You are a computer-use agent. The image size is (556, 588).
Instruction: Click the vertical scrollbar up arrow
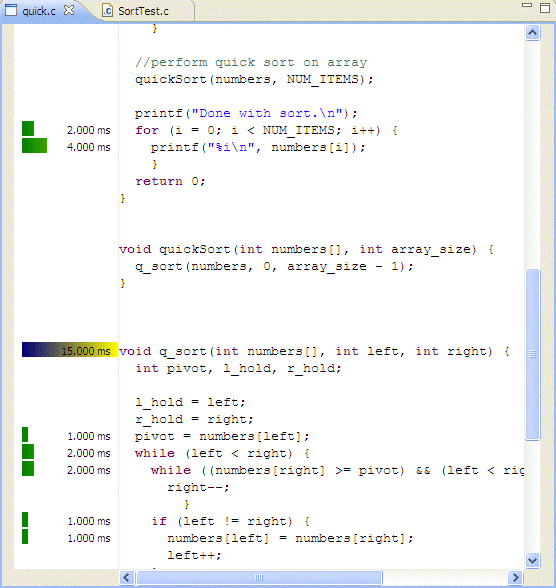click(x=532, y=33)
